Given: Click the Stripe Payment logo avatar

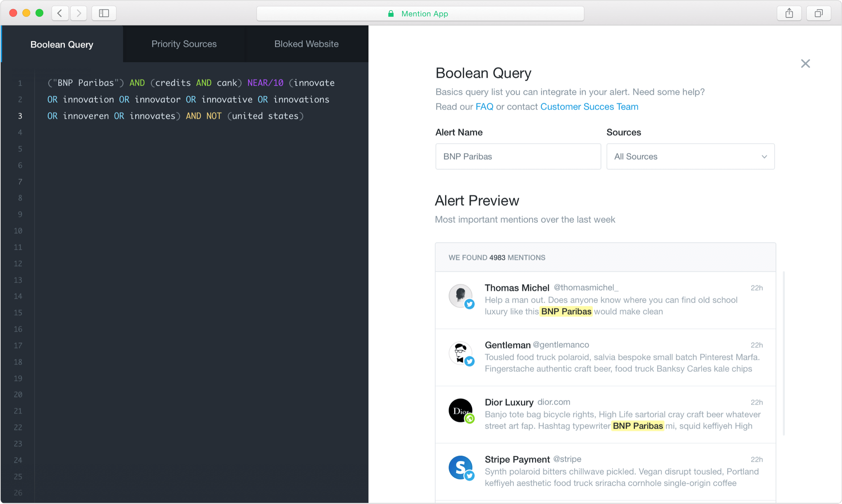Looking at the screenshot, I should click(460, 467).
